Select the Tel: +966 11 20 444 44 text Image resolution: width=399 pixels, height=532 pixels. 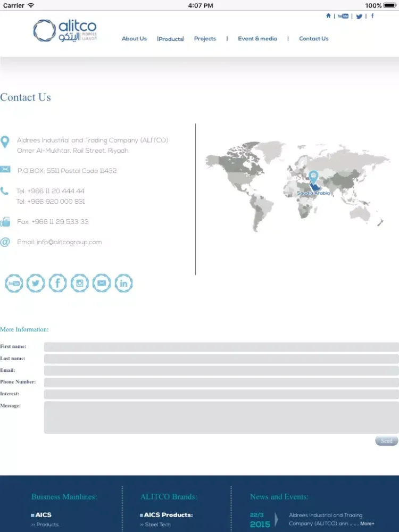coord(50,191)
